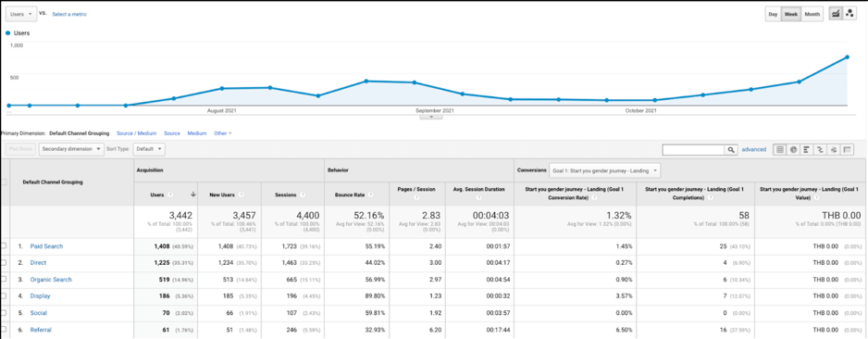Select Default Channel Grouping primary dimension

[x=80, y=133]
